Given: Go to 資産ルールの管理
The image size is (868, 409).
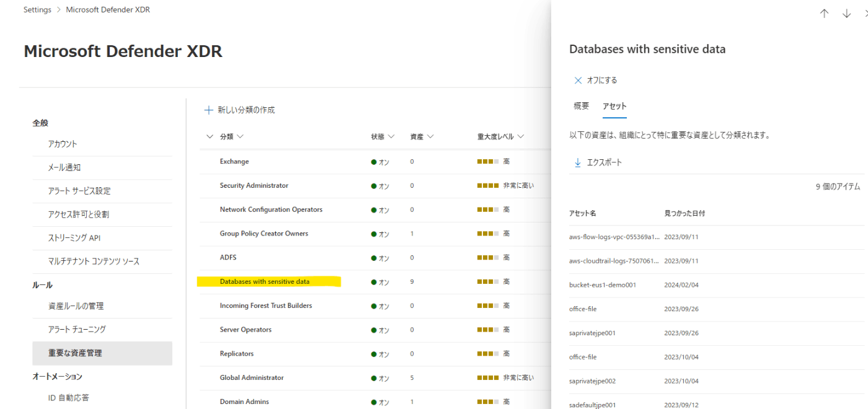Looking at the screenshot, I should coord(76,306).
